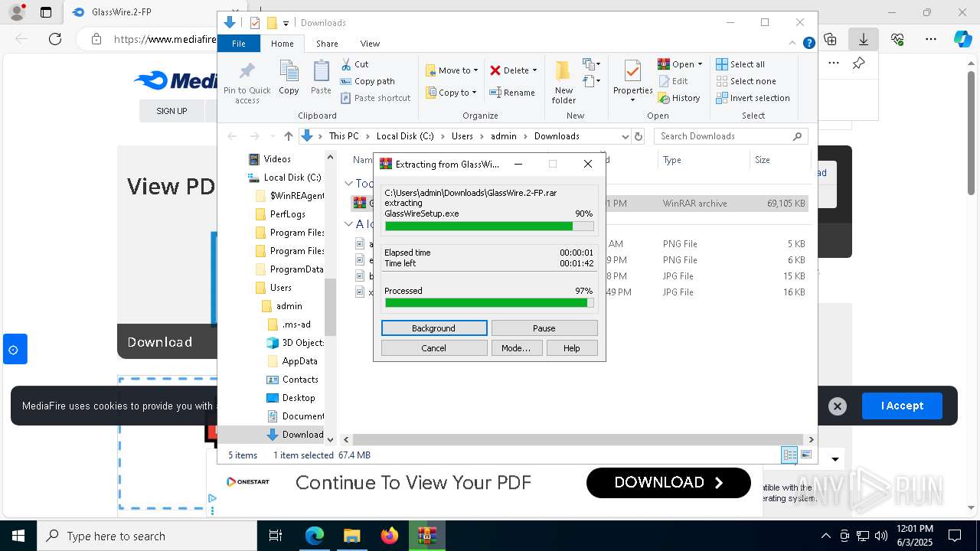Click Pause button in extraction dialog

[x=544, y=328]
